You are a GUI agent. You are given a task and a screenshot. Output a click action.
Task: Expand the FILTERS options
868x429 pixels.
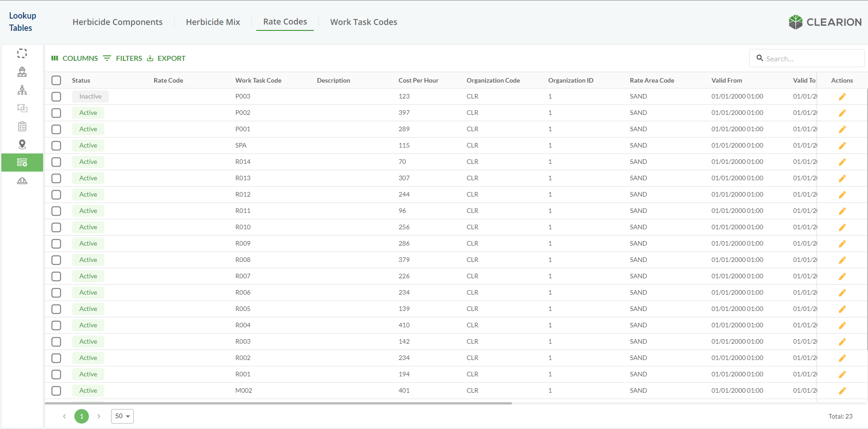coord(123,58)
